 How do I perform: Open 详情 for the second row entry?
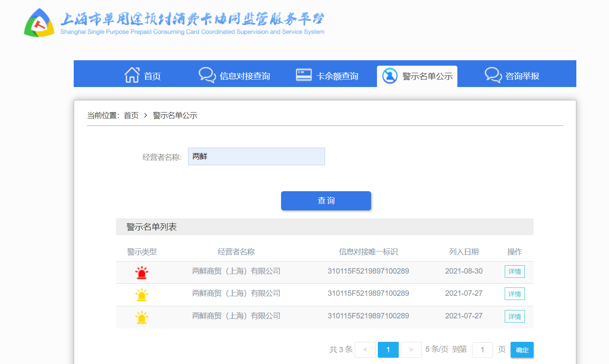click(514, 294)
